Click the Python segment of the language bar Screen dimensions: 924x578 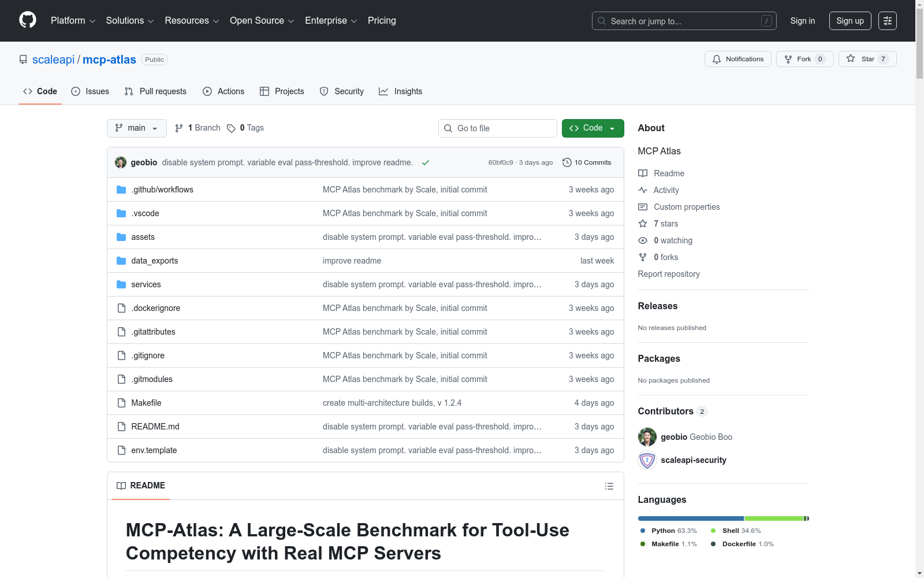(x=691, y=518)
